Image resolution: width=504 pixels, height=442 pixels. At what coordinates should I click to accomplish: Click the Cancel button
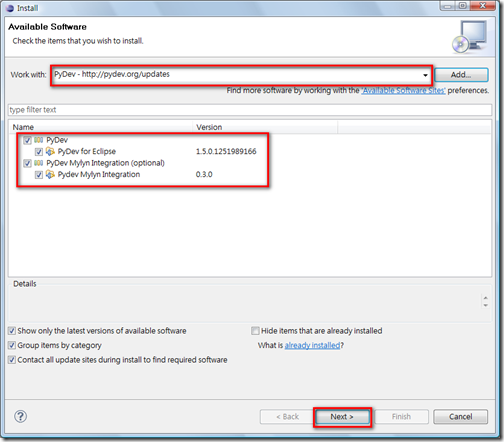(x=460, y=417)
